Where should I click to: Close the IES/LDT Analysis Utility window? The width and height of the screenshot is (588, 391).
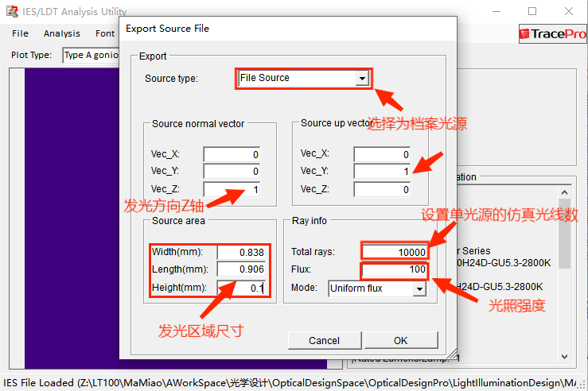point(568,11)
